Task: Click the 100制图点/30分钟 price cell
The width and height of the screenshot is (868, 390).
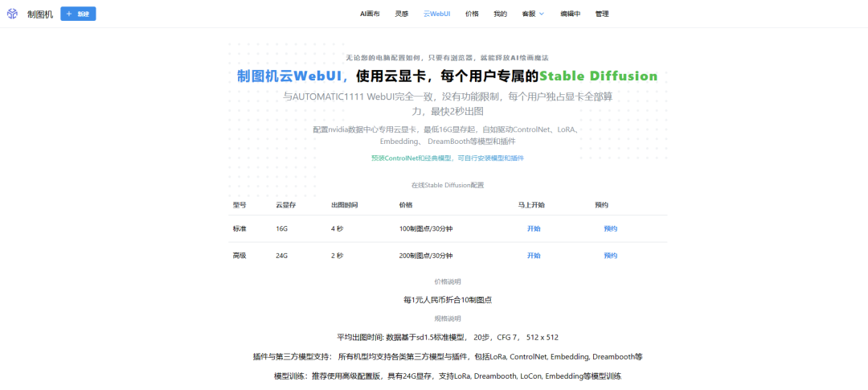Action: (x=426, y=229)
